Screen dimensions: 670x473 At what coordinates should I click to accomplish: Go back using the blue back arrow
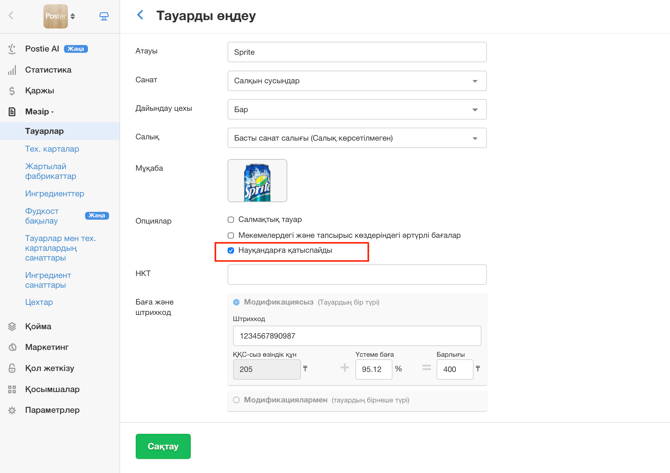click(140, 15)
